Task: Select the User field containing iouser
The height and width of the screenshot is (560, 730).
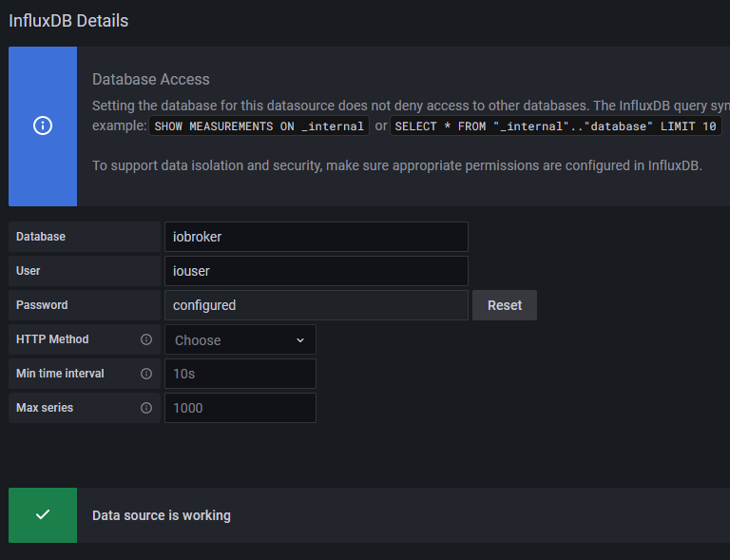Action: click(x=316, y=271)
